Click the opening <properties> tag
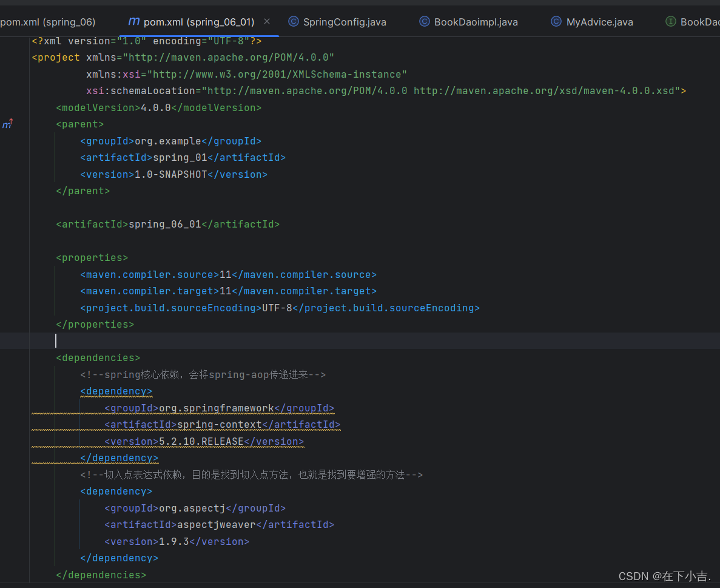The image size is (720, 588). coord(92,258)
